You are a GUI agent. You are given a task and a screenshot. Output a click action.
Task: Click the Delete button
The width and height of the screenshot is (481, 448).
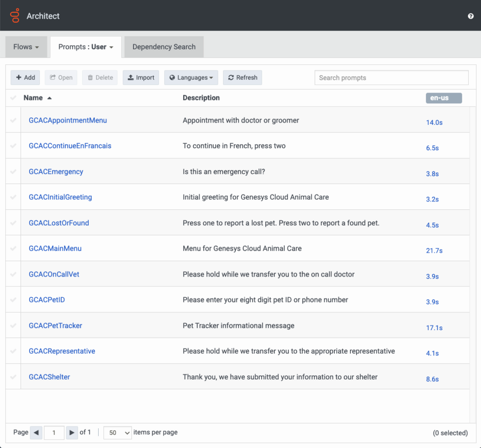pos(100,77)
